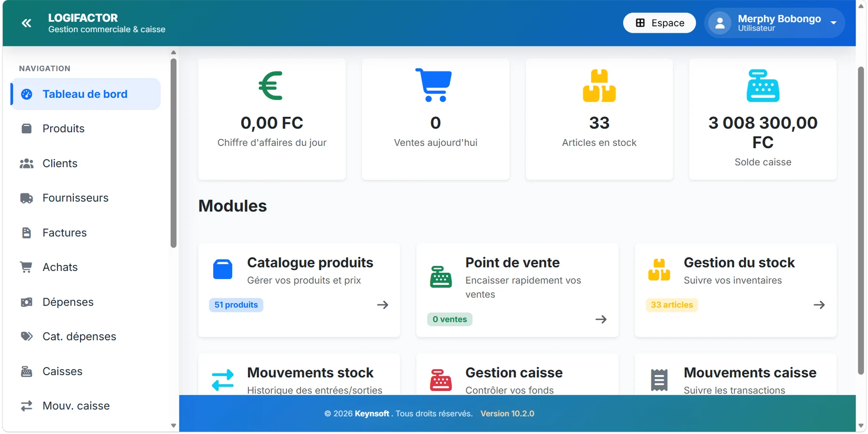The width and height of the screenshot is (868, 434).
Task: Click the grid icon in Espace button
Action: click(640, 23)
